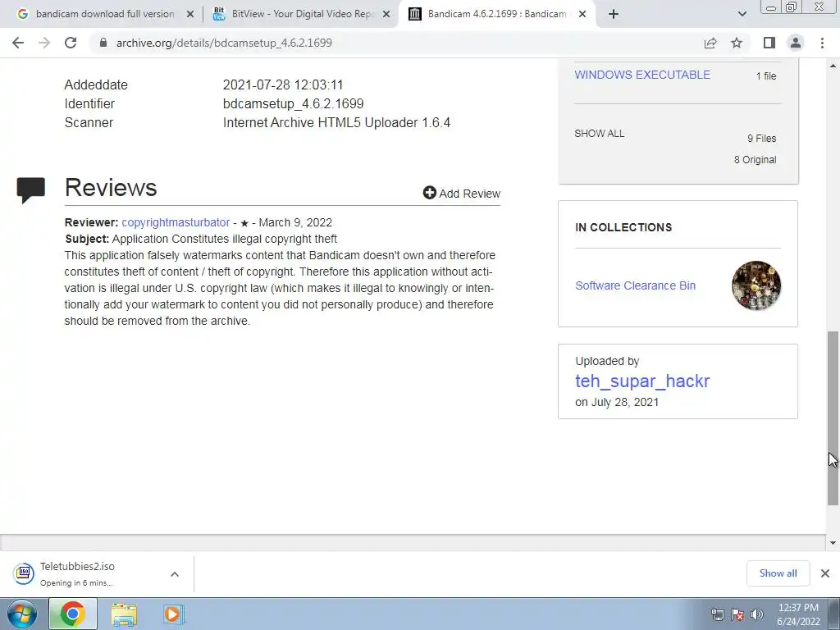Click the Software Clearance Bin thumbnail

[x=756, y=285]
